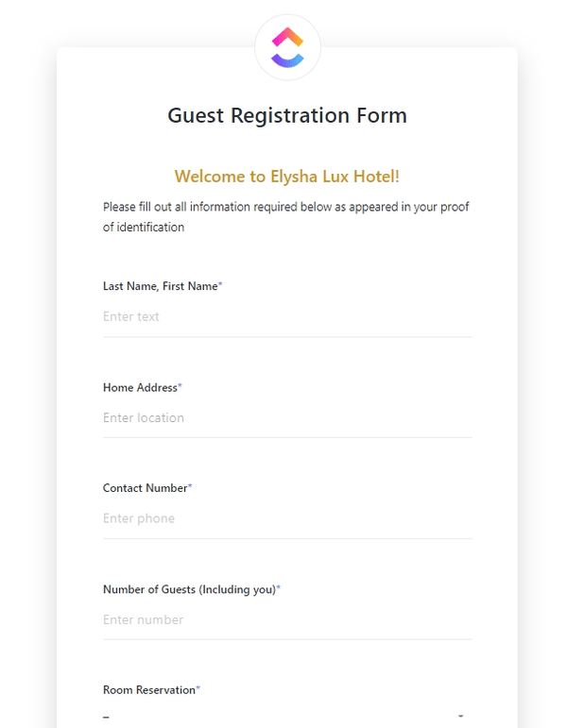
Task: Click the required asterisk beside Contact Number
Action: click(190, 488)
